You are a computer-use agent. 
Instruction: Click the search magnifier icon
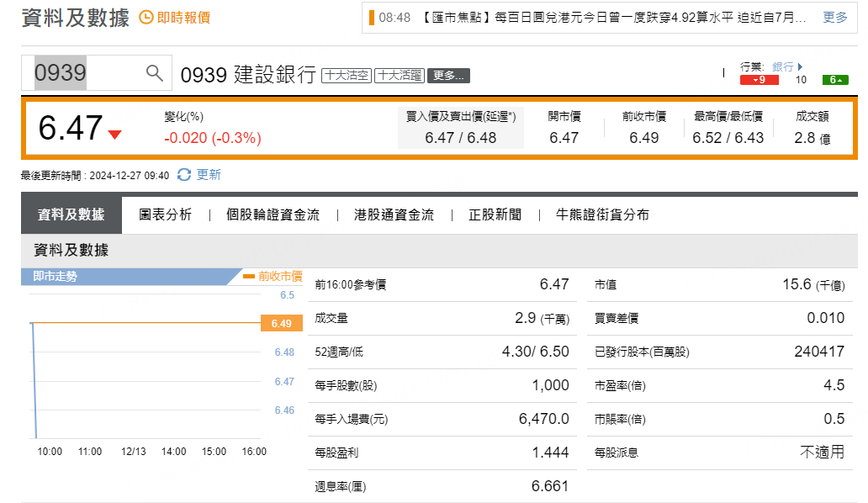(x=155, y=72)
